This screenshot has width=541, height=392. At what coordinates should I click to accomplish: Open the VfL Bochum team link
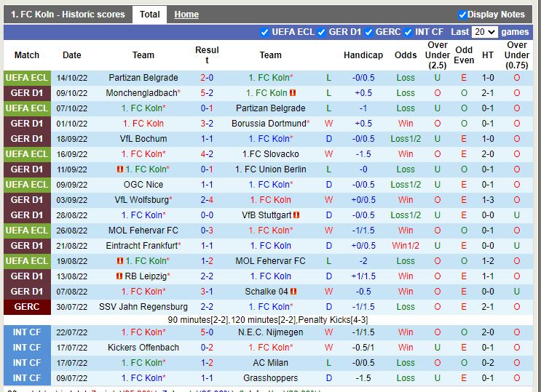(143, 139)
